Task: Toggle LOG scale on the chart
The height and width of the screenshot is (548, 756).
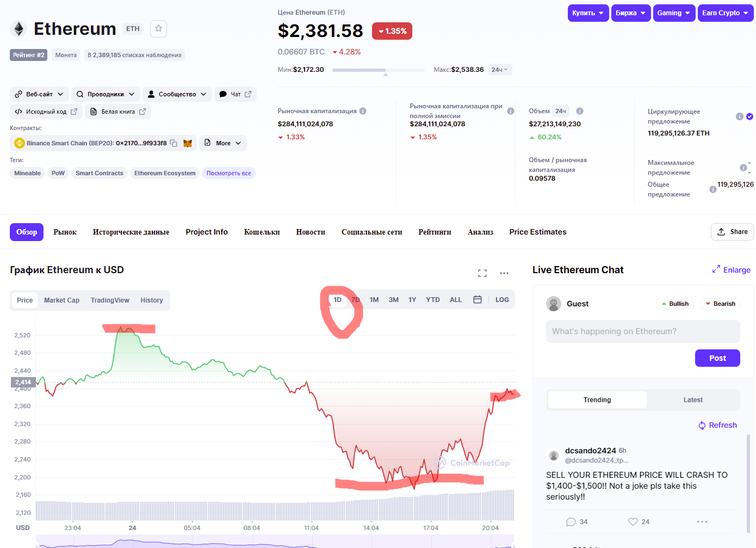Action: (x=502, y=300)
